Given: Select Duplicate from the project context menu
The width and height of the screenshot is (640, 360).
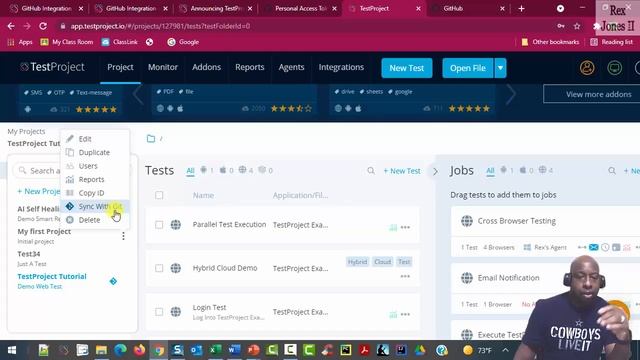Looking at the screenshot, I should point(95,152).
